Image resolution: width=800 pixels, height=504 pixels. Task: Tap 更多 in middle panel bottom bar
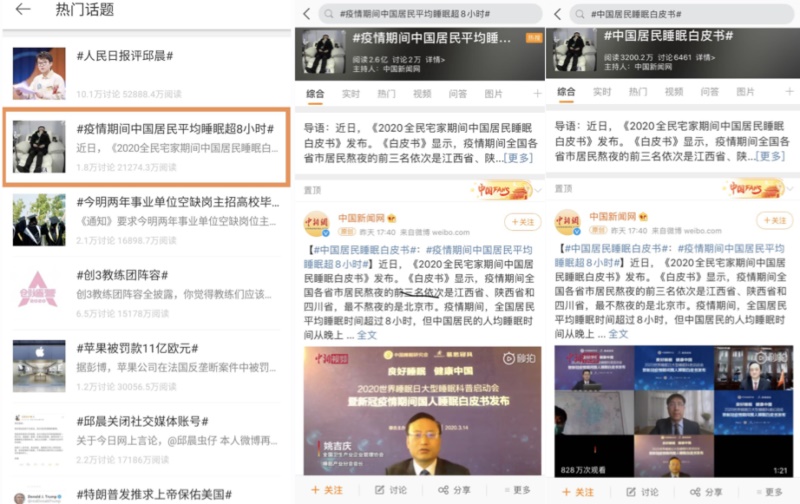(517, 490)
